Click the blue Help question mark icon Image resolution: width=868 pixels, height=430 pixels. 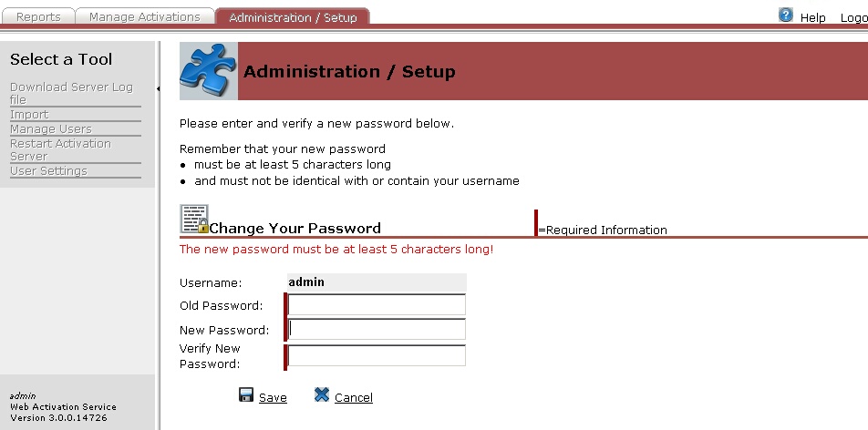point(786,15)
